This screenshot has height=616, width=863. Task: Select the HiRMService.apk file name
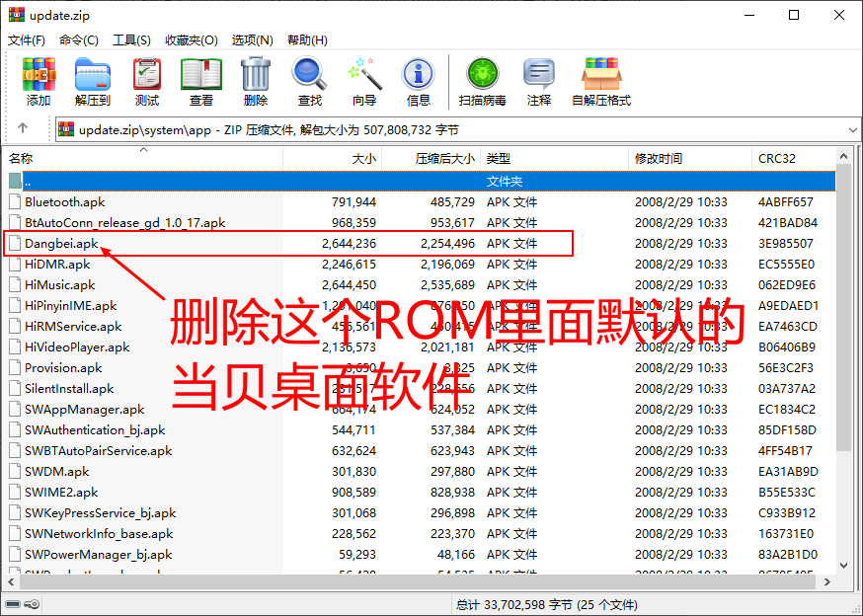coord(73,327)
